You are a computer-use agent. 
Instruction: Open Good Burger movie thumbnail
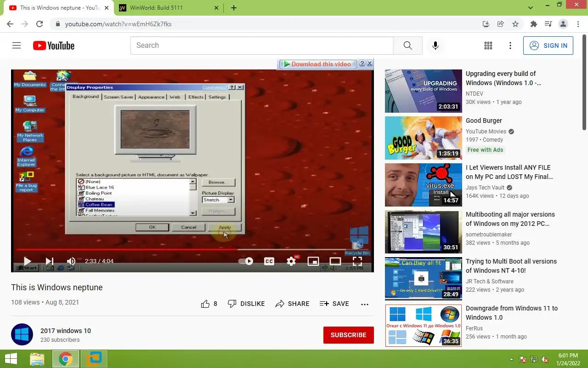424,138
